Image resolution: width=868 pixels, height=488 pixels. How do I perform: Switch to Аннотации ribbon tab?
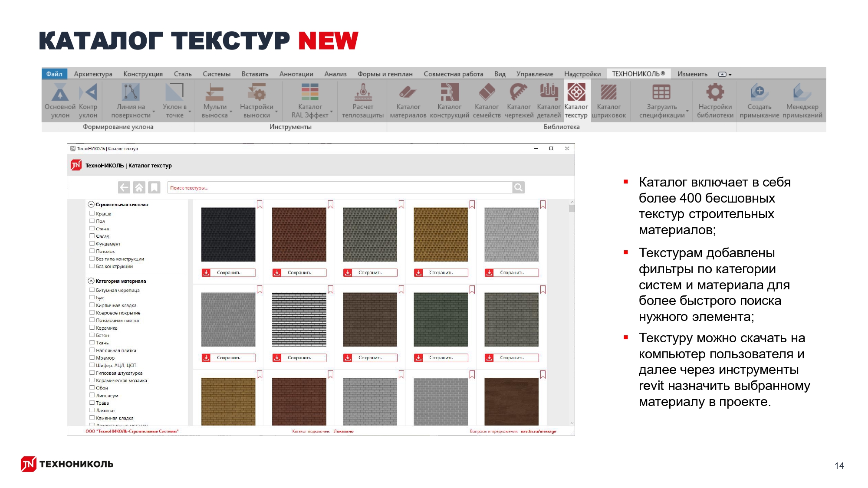tap(296, 74)
